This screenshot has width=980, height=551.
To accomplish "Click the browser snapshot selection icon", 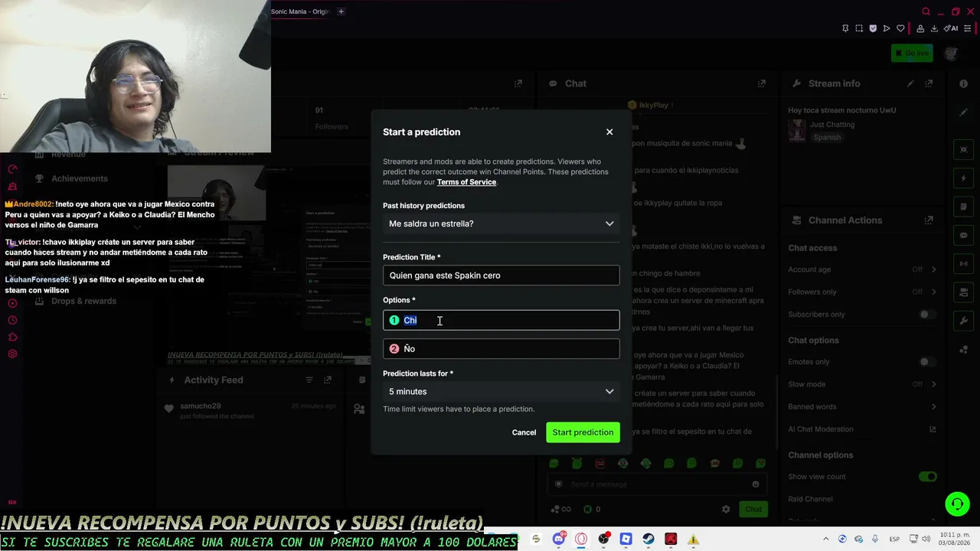I will (859, 28).
